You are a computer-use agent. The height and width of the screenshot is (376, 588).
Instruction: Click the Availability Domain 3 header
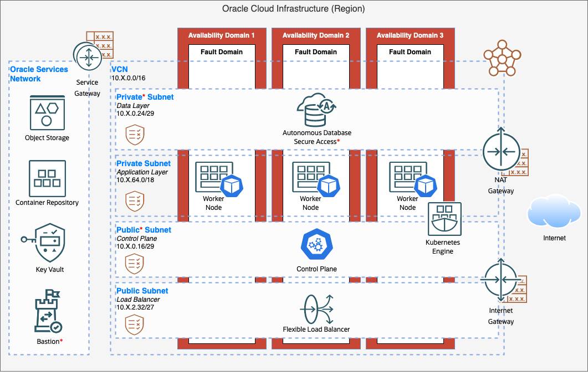(x=410, y=35)
